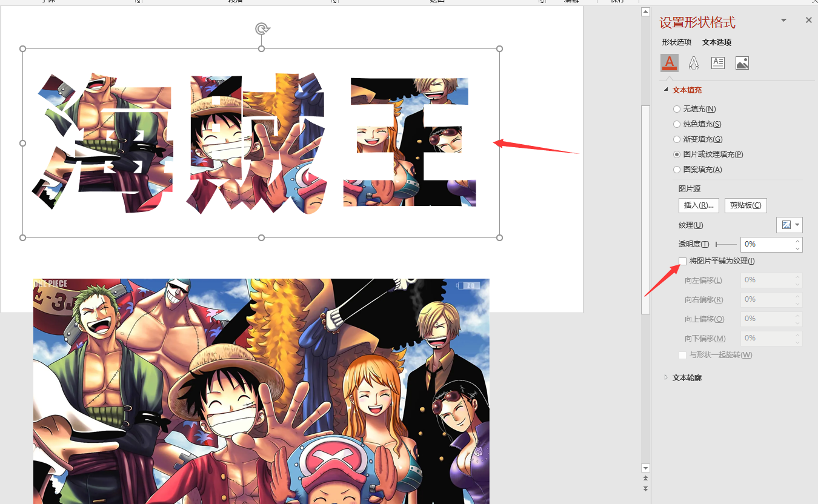
Task: Click the top-right resize handle of text box
Action: point(499,48)
